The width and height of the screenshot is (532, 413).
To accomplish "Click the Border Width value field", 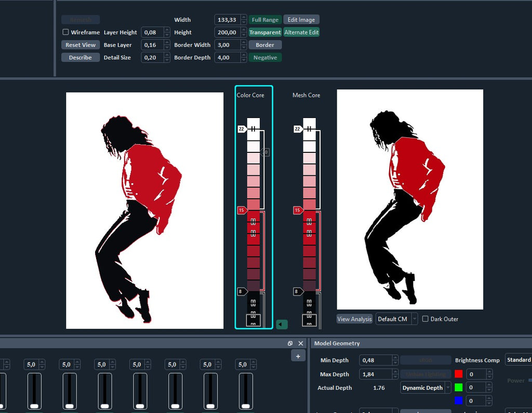I will [228, 45].
